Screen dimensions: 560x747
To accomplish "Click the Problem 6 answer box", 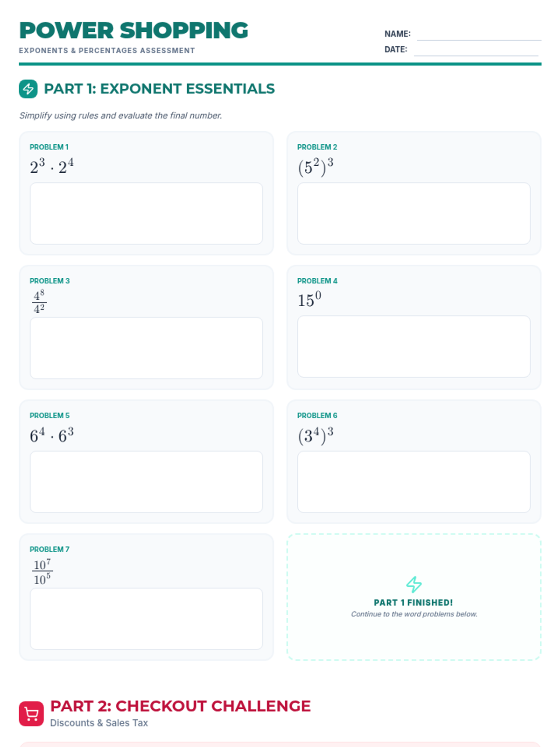I will [x=414, y=482].
